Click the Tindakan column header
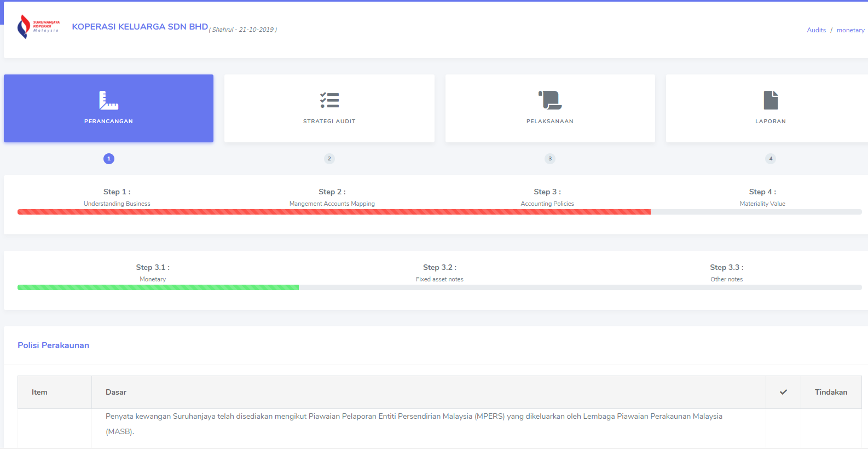868x450 pixels. [x=831, y=392]
